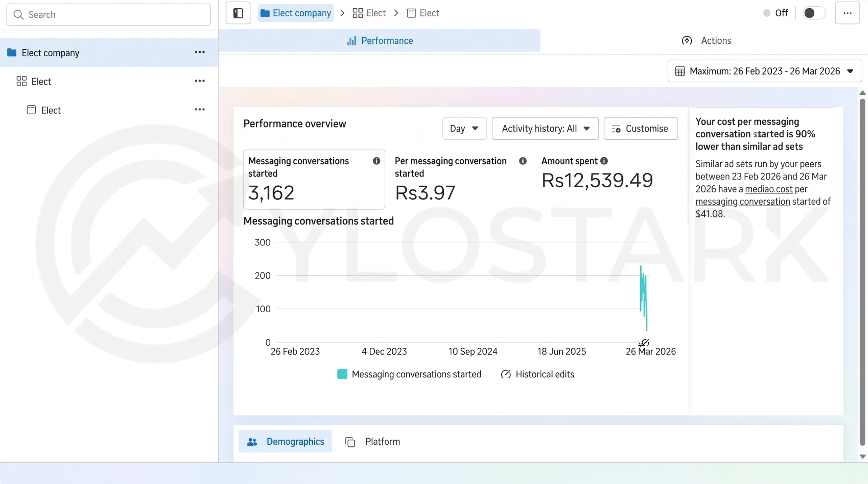Screen dimensions: 868x484
Task: Click info icon for Per messaging conversation started
Action: point(523,161)
